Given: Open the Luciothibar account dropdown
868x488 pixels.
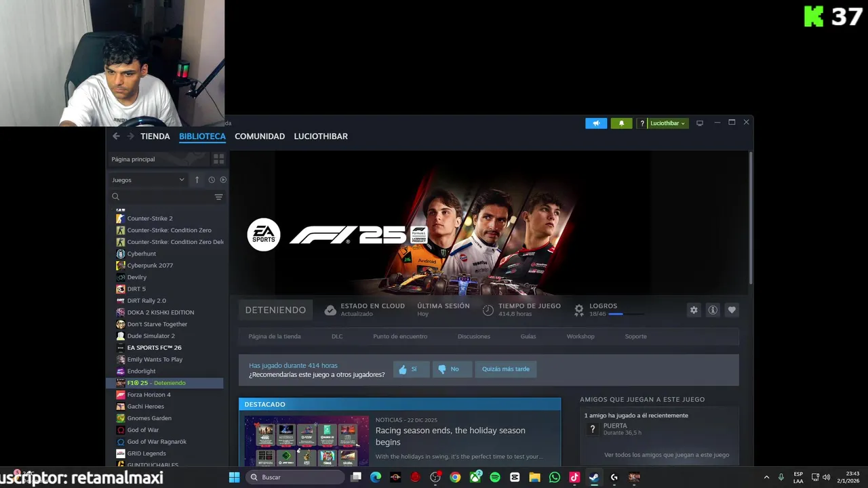Looking at the screenshot, I should pos(668,123).
